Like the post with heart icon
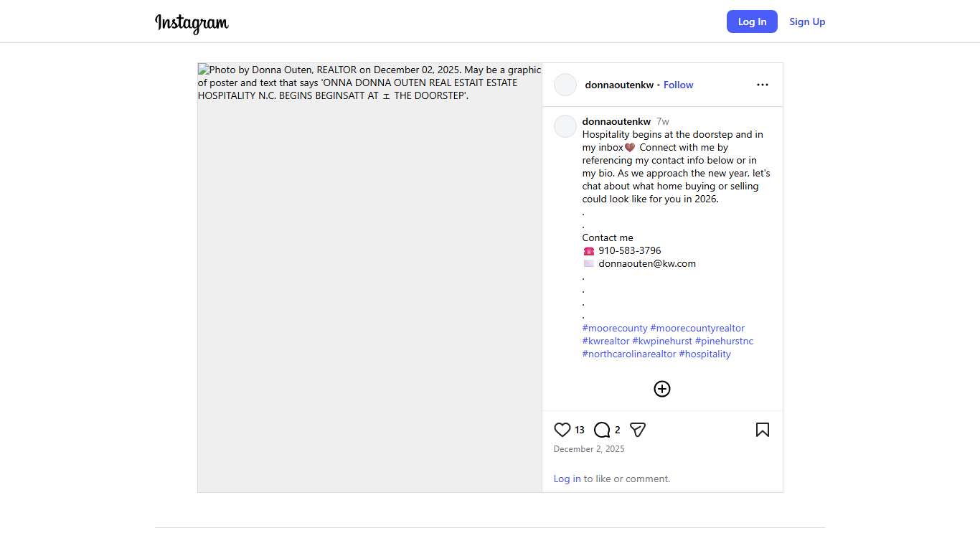This screenshot has height=551, width=980. click(562, 430)
